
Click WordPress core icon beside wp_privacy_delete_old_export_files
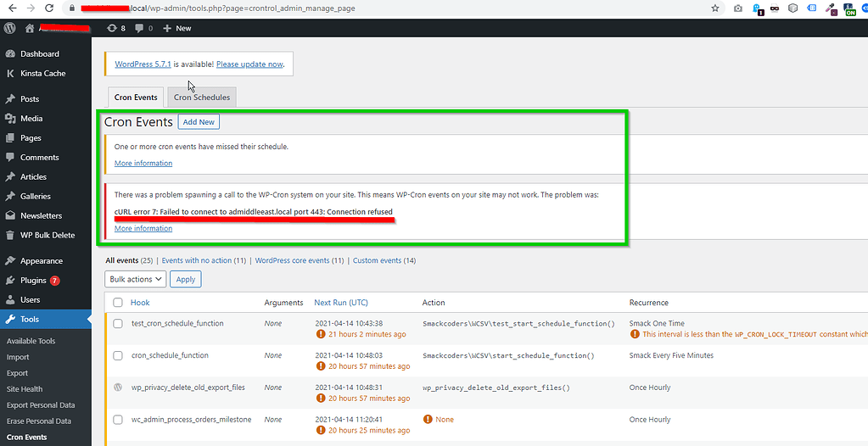[x=117, y=387]
